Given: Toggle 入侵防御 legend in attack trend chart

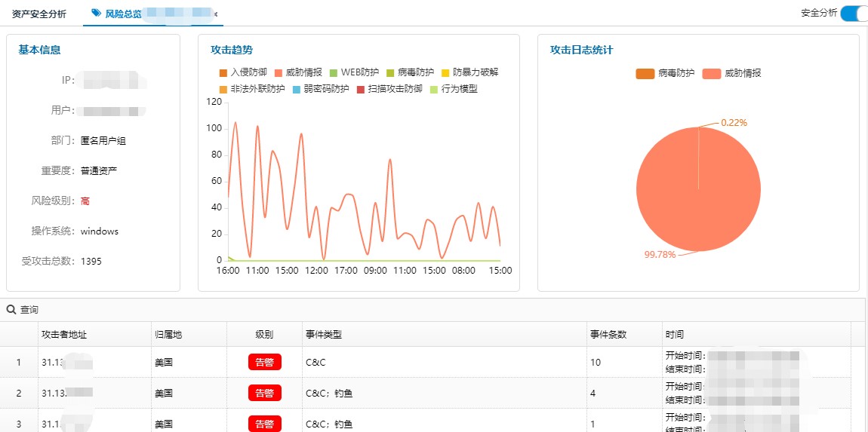Looking at the screenshot, I should pos(243,72).
